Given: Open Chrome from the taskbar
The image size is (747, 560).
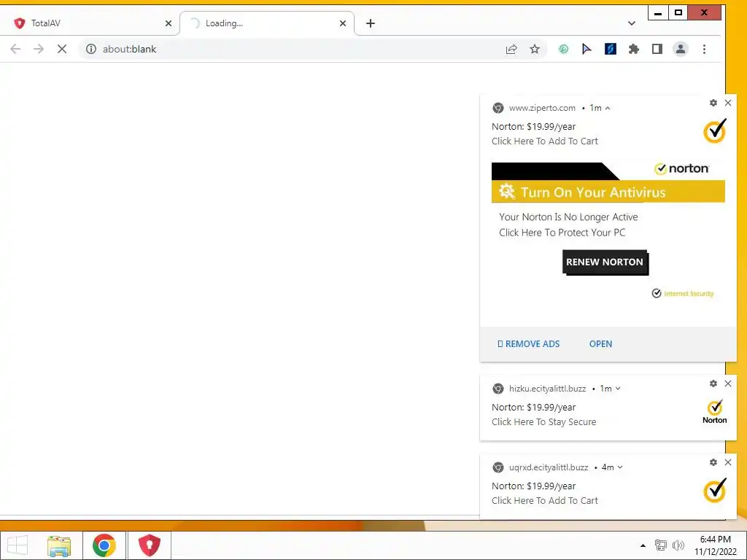Looking at the screenshot, I should (x=104, y=545).
